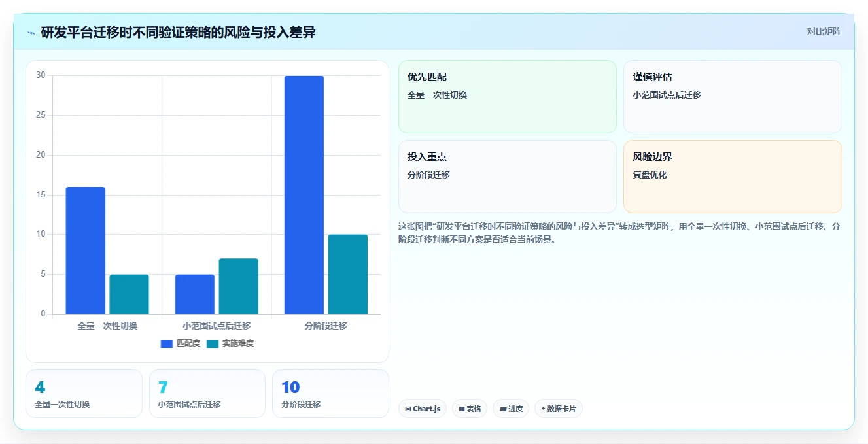Click the blue 匹配度 bar for 全量一次性切换
The height and width of the screenshot is (444, 868).
(85, 250)
